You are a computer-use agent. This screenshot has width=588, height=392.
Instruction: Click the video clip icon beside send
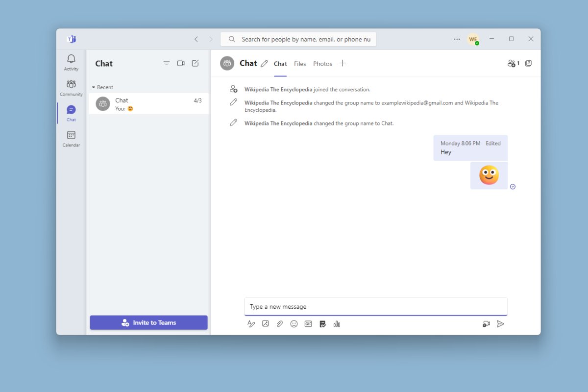click(x=486, y=324)
